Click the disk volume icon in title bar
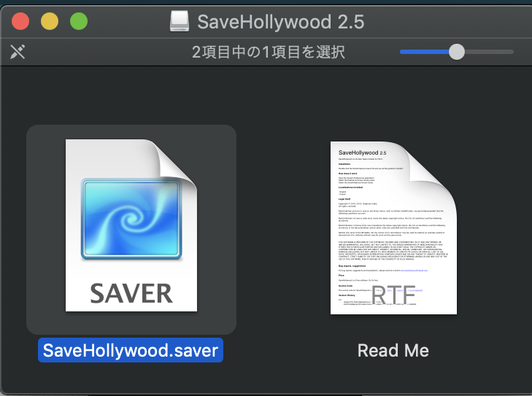Screen dimensions: 532x396 pos(180,21)
